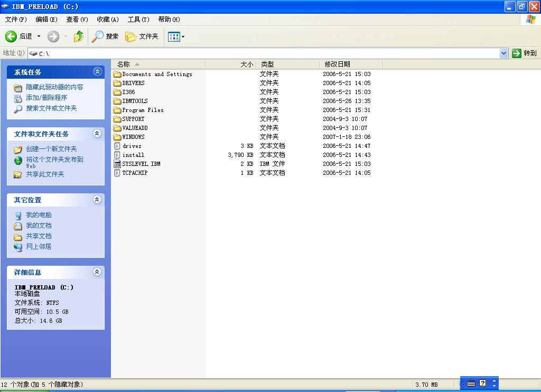Screen dimensions: 541x392
Task: Click the 添加/删除程序 icon
Action: tap(18, 98)
